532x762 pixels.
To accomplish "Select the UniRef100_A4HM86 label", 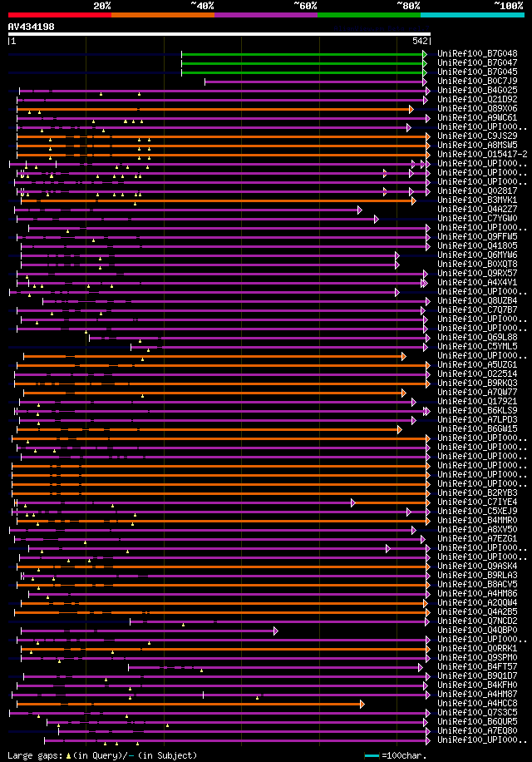I will click(x=477, y=593).
